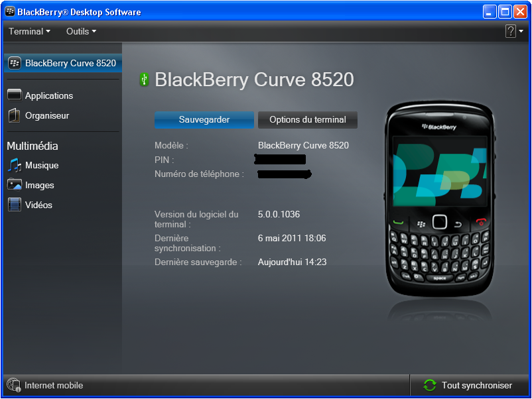This screenshot has width=532, height=399.
Task: Click the green USB connection icon
Action: click(144, 80)
